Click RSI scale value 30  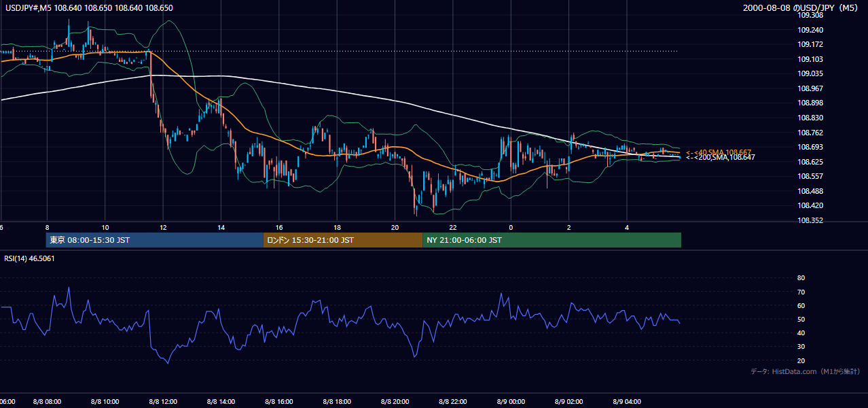coord(801,346)
